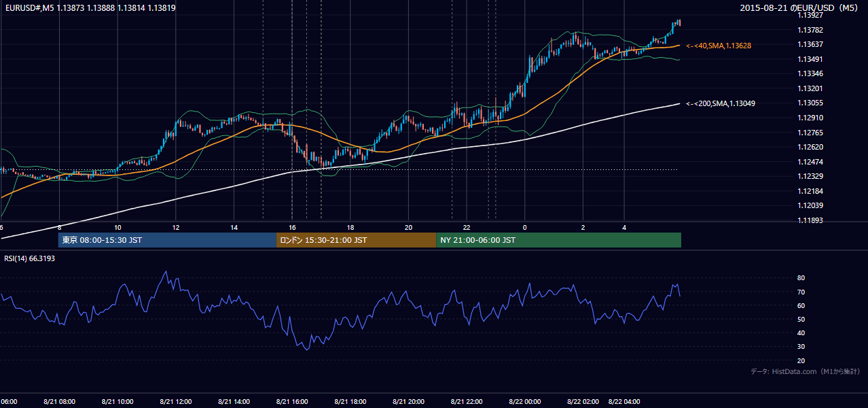
Task: Click the bottom time label 8/22 04:00
Action: pos(624,402)
